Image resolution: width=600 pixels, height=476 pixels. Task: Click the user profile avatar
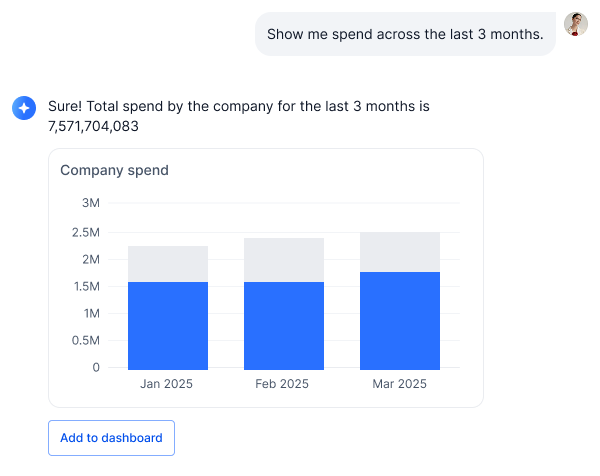tap(575, 25)
